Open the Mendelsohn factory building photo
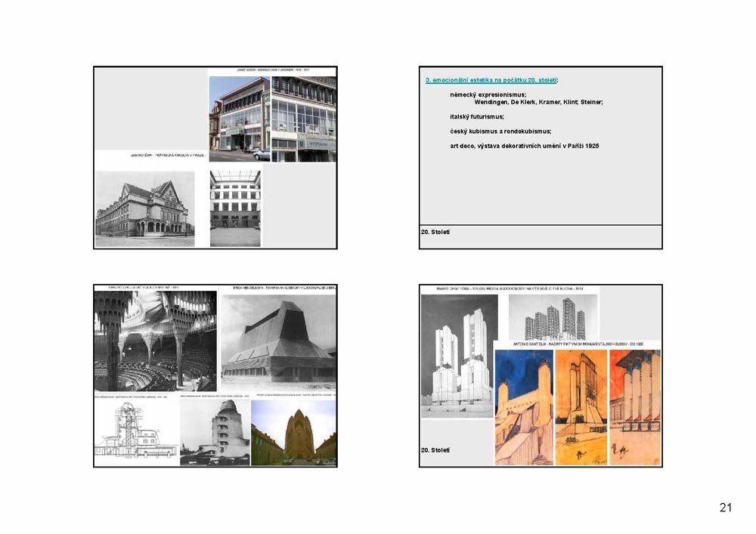 click(x=279, y=341)
